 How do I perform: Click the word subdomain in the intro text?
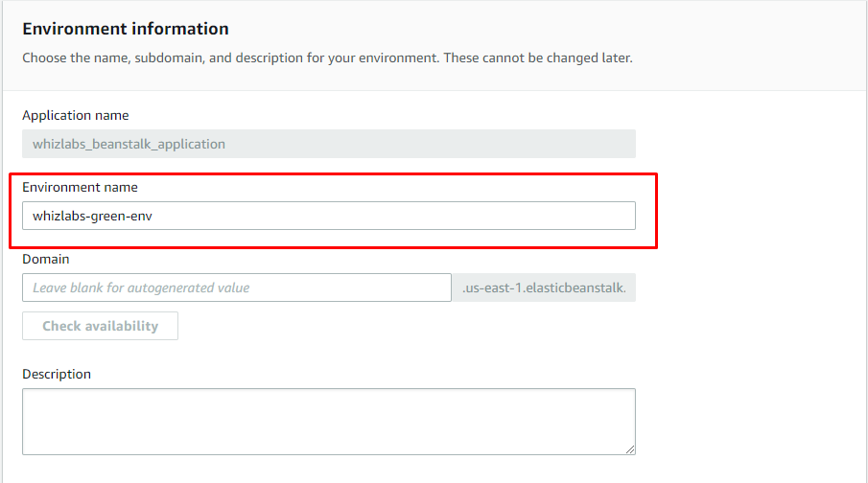170,58
